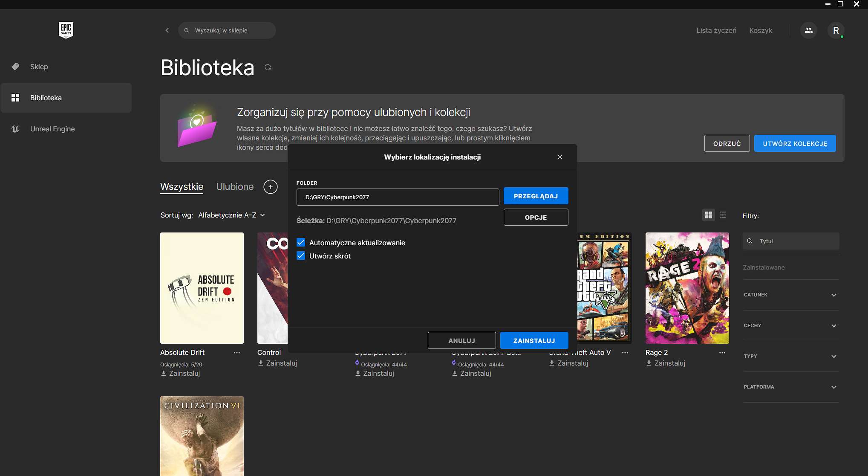Image resolution: width=868 pixels, height=476 pixels.
Task: Click the Tytuł filter input
Action: pyautogui.click(x=791, y=241)
